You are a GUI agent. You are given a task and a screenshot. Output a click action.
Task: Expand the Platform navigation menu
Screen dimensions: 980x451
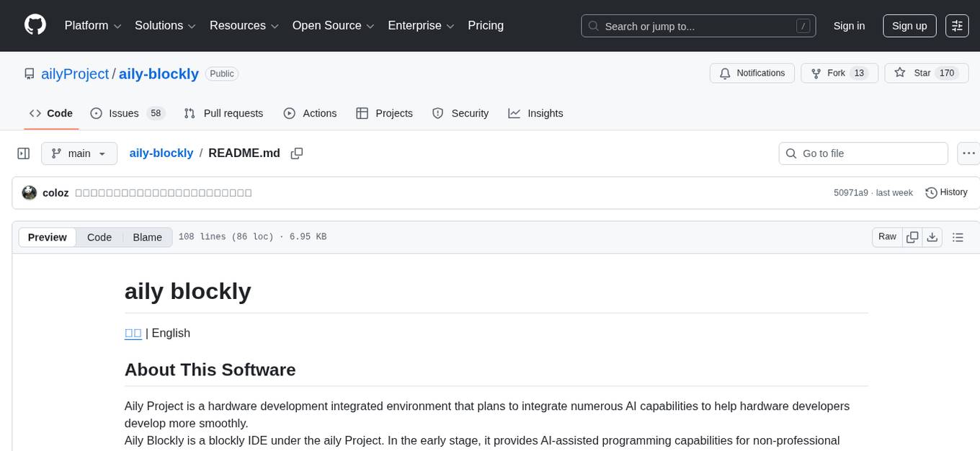click(x=93, y=26)
